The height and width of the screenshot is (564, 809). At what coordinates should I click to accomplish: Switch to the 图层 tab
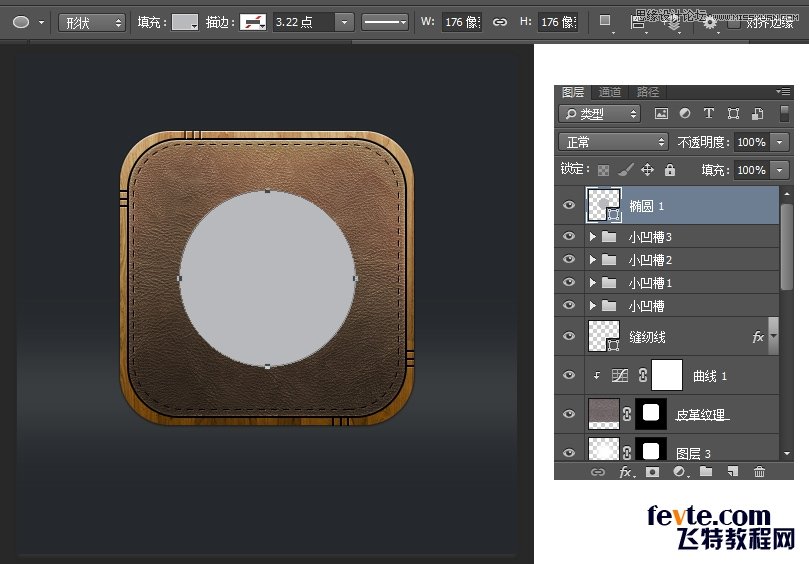573,92
